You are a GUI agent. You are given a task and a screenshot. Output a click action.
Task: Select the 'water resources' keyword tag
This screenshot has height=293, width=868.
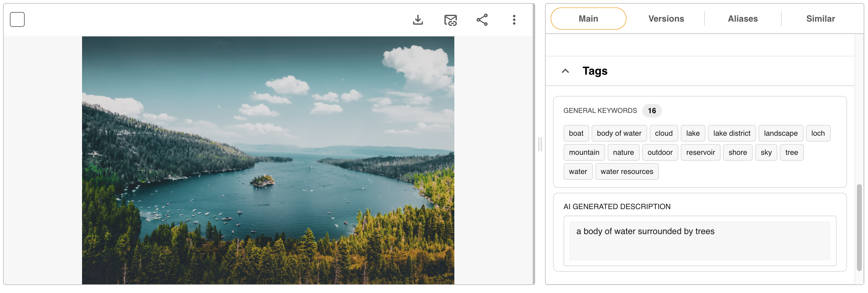pyautogui.click(x=627, y=172)
